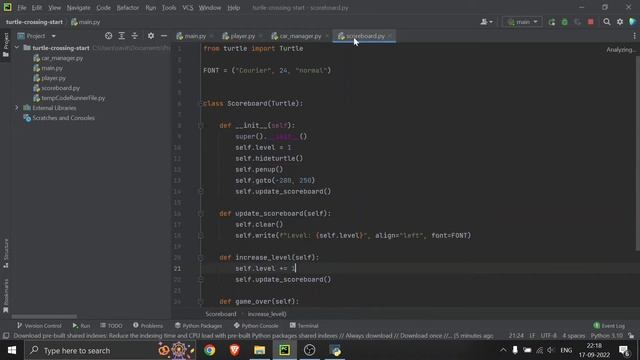Open the File menu
Viewport: 640px width, 360px height.
point(22,8)
